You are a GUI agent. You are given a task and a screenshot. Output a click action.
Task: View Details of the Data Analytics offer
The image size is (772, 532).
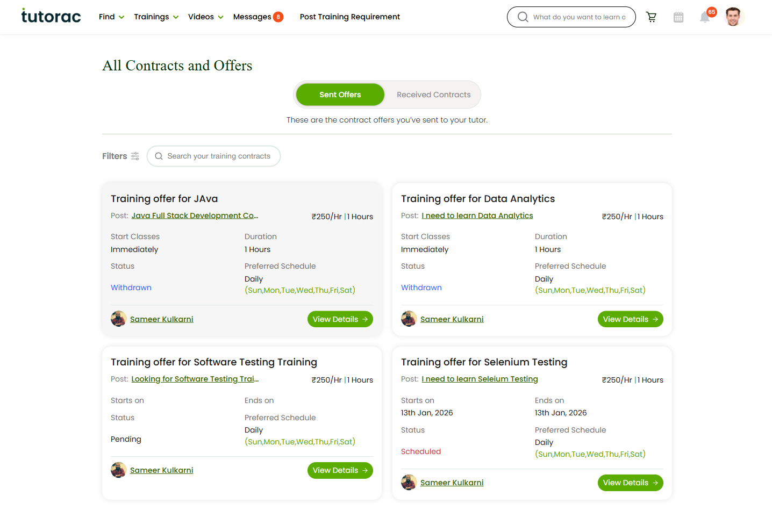click(631, 319)
